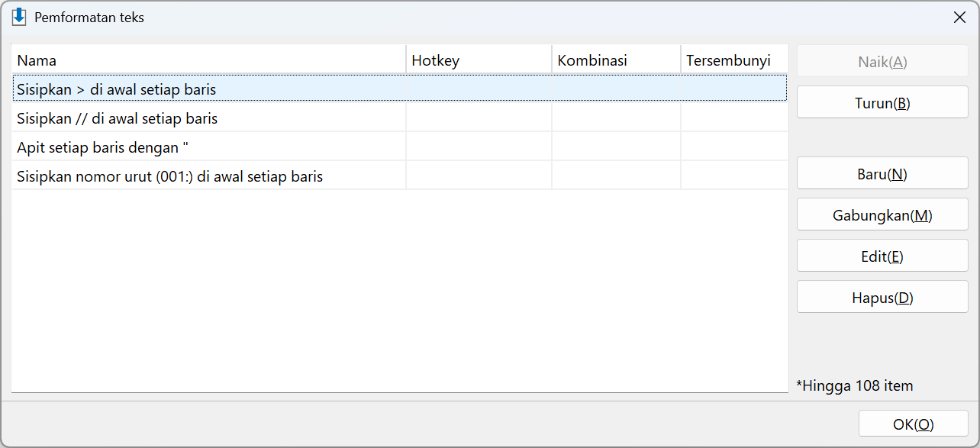This screenshot has width=980, height=448.
Task: Close the Pemformatan teks dialog
Action: click(959, 17)
